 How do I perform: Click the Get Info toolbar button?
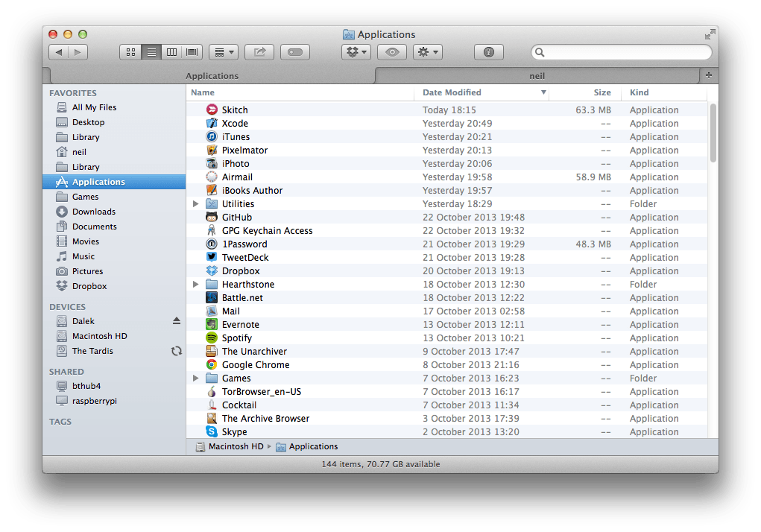pyautogui.click(x=489, y=51)
